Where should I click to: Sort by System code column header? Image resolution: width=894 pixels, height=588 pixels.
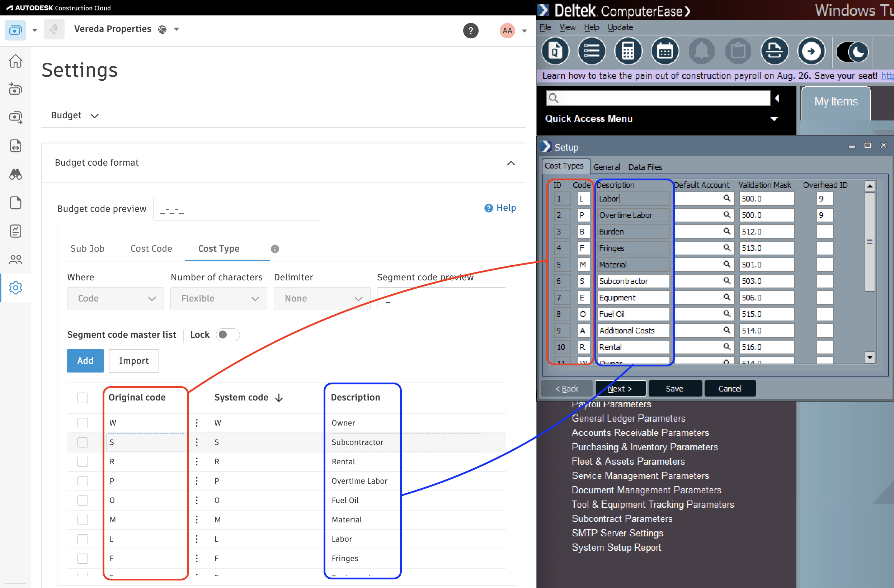248,398
